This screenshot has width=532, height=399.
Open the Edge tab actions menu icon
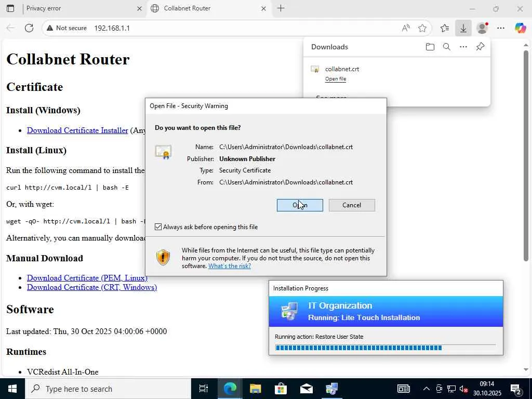[10, 8]
